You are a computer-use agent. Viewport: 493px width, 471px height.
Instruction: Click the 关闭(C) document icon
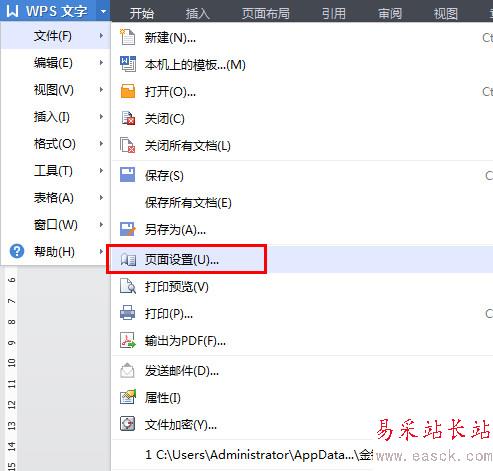point(128,118)
